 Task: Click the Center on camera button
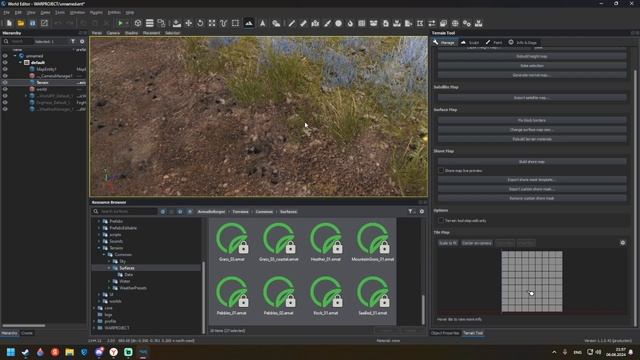tap(477, 243)
